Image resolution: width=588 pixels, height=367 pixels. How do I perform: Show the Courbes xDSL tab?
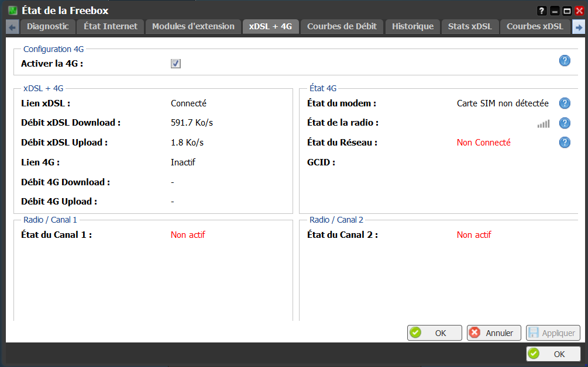coord(535,26)
